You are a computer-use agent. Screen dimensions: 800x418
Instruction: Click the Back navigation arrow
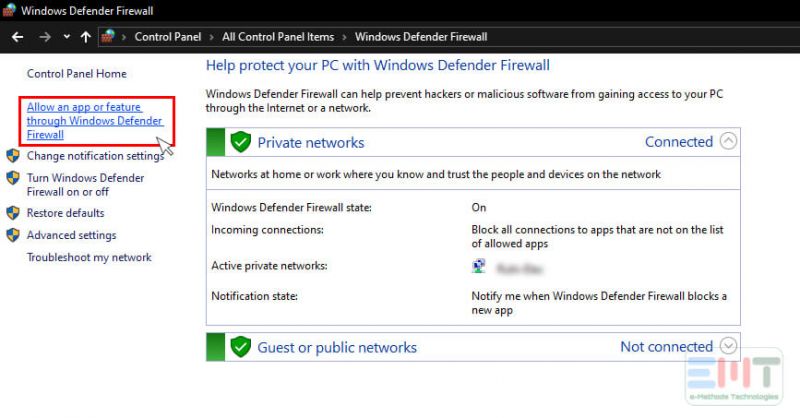17,37
